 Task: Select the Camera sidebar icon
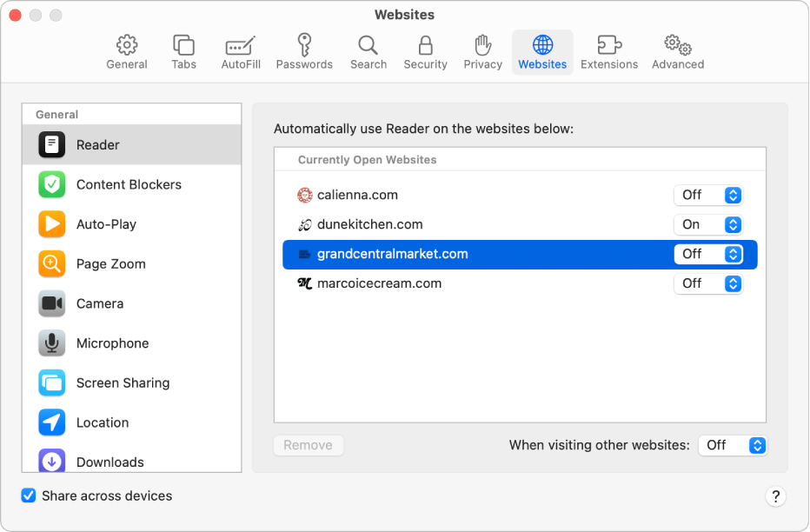[x=52, y=303]
